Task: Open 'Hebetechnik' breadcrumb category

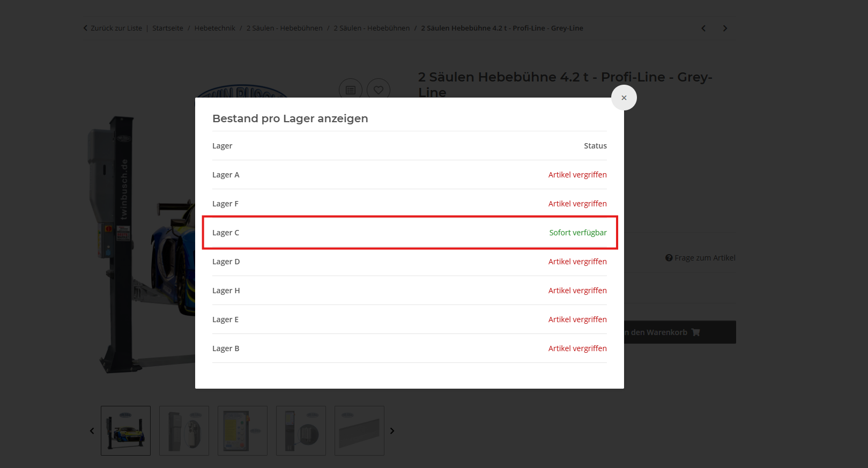Action: click(x=214, y=28)
